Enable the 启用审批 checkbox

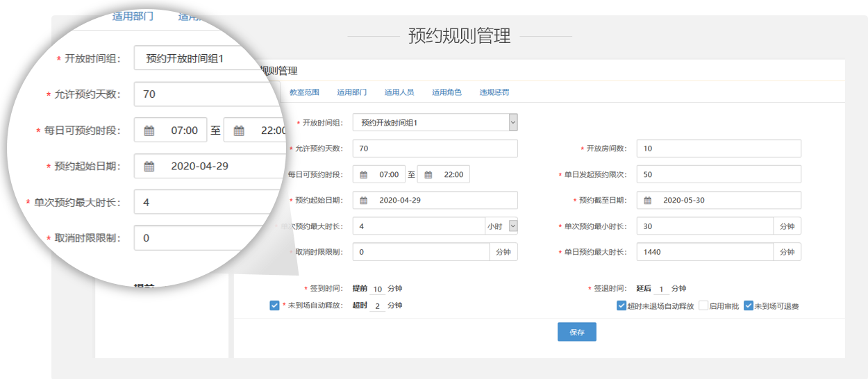pos(703,305)
